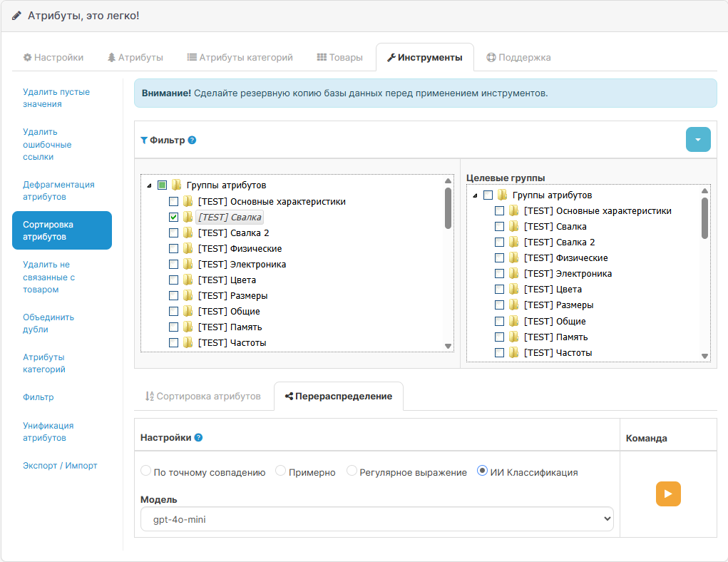Click the orange play command button

(x=668, y=494)
